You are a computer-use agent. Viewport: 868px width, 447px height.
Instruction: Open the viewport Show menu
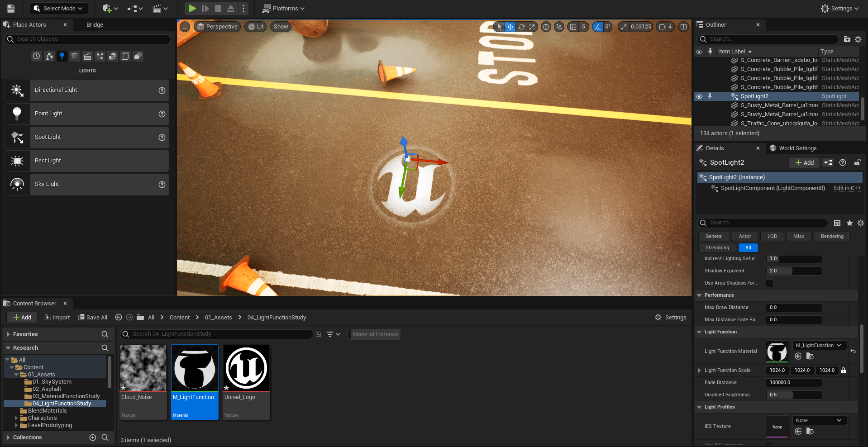(281, 27)
